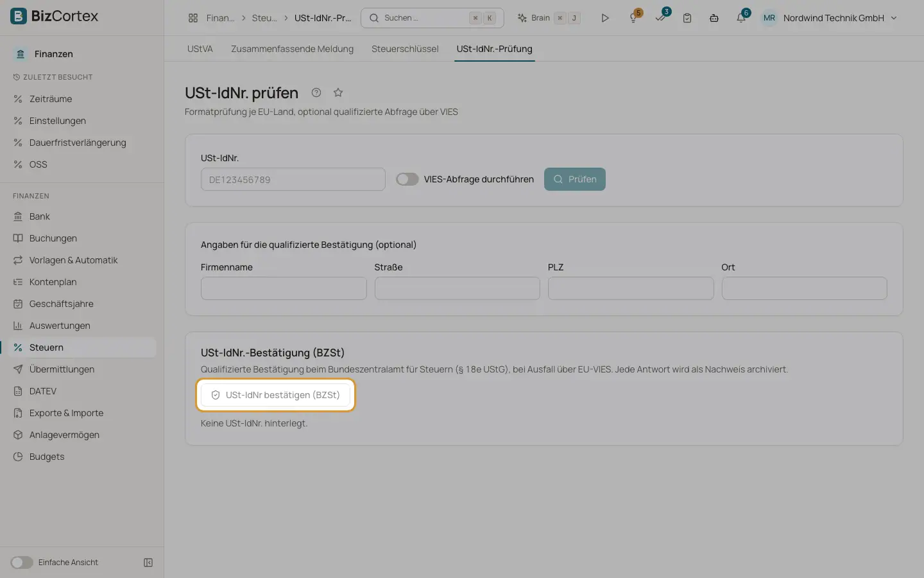The image size is (924, 578).
Task: Open the notifications bell icon
Action: pos(741,18)
